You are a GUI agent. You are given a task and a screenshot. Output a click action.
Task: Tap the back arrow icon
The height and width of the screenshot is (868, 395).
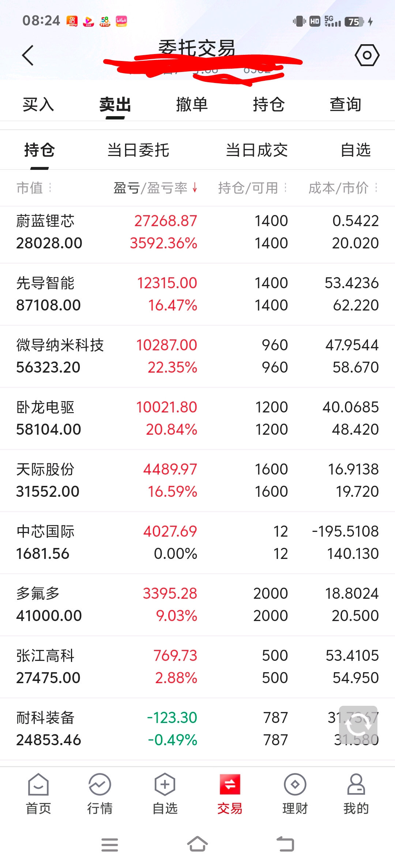28,56
